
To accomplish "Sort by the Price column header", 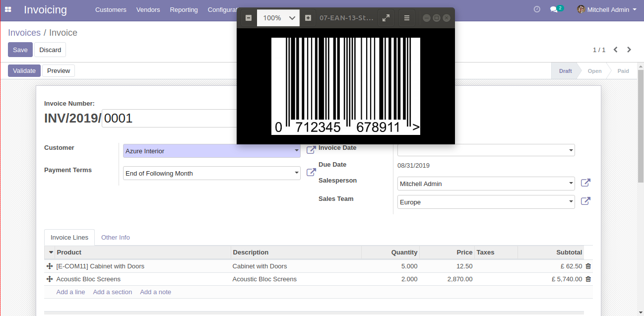I will click(447, 253).
